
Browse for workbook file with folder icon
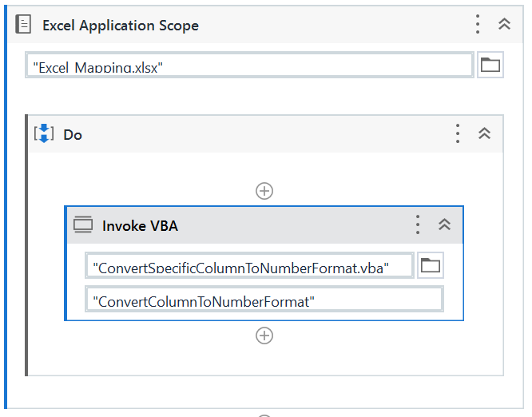coord(490,66)
